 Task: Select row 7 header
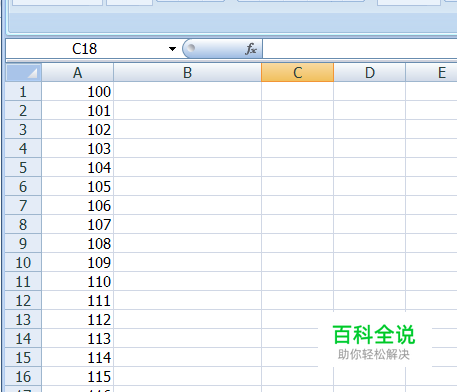click(23, 205)
